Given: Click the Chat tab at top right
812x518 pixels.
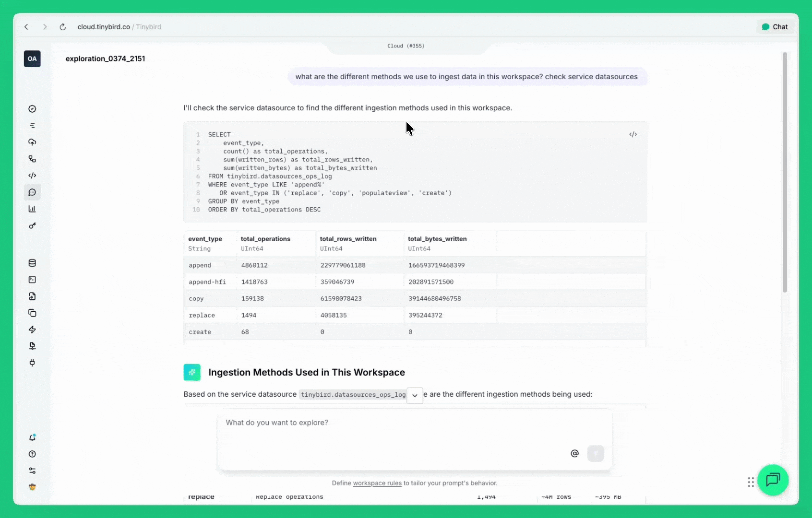Looking at the screenshot, I should click(x=775, y=27).
